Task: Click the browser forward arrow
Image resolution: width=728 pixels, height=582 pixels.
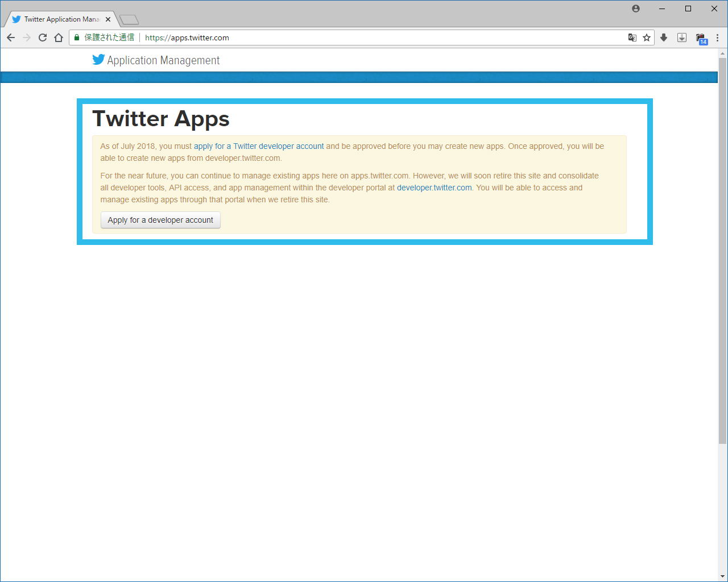Action: [27, 38]
